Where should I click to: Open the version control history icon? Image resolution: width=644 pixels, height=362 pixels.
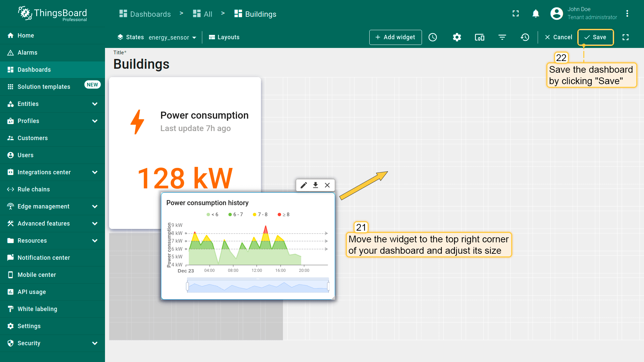pyautogui.click(x=525, y=37)
